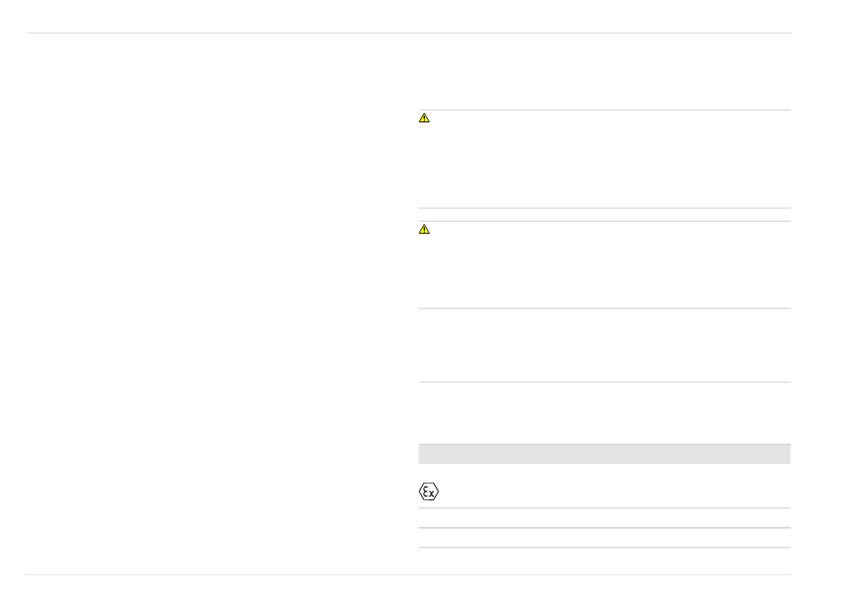This screenshot has height=599, width=868.
Task: Select the gray table header bar
Action: (604, 454)
